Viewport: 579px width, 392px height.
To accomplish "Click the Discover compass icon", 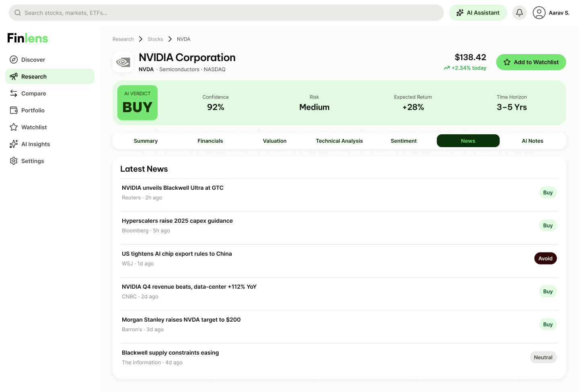I will tap(14, 60).
